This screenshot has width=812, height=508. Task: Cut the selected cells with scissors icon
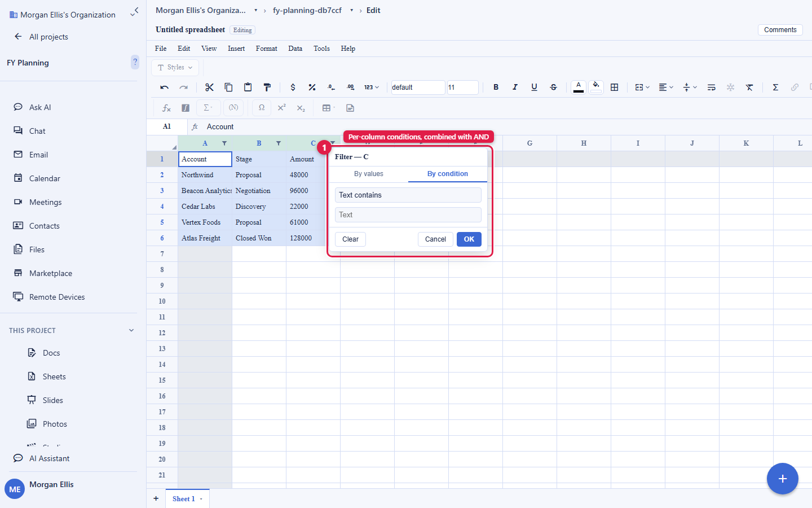point(209,87)
